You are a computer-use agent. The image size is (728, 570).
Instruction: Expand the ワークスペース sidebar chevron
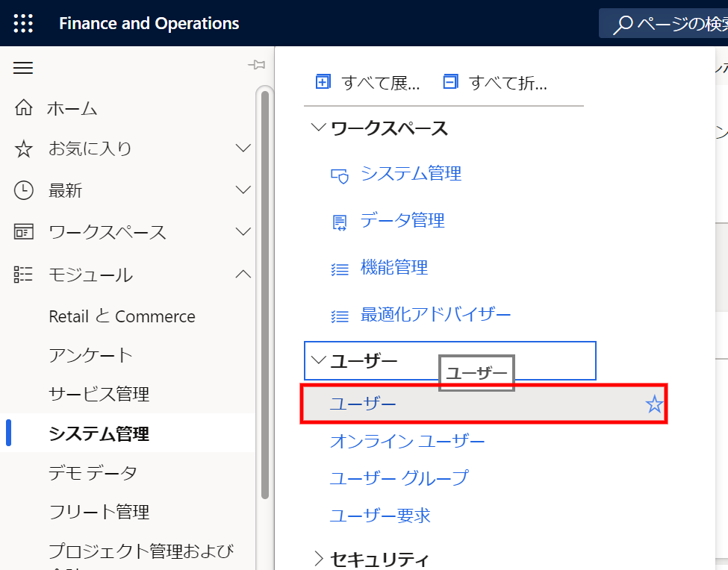click(x=243, y=231)
